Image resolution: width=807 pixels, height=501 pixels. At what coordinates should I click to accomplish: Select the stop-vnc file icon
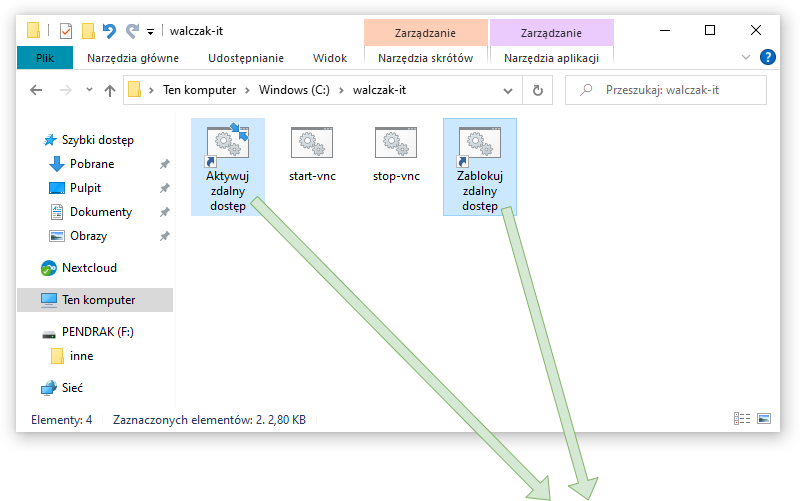click(x=396, y=142)
